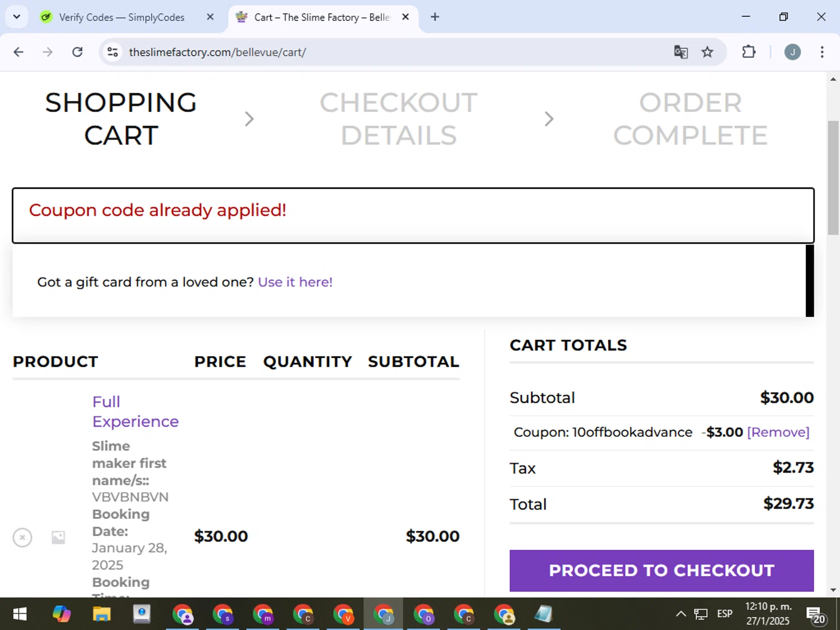Viewport: 840px width, 630px height.
Task: Remove the 10offbookadvance coupon
Action: tap(778, 432)
